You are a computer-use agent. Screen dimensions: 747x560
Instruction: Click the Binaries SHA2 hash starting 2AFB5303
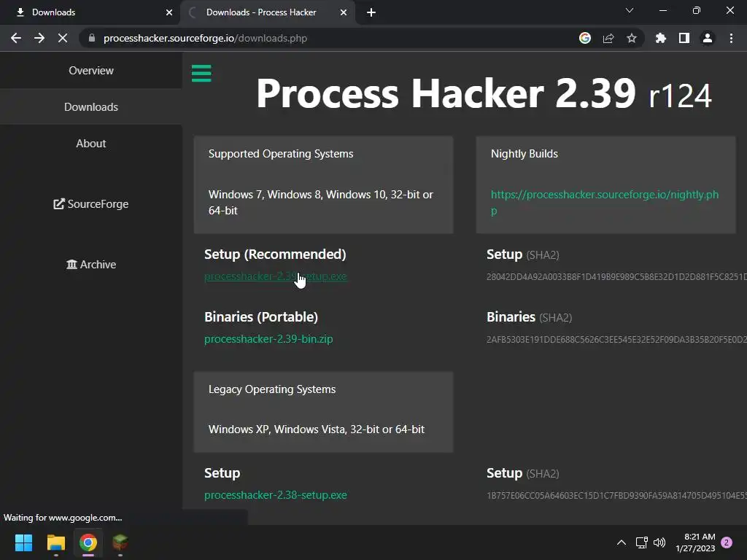[x=616, y=340]
